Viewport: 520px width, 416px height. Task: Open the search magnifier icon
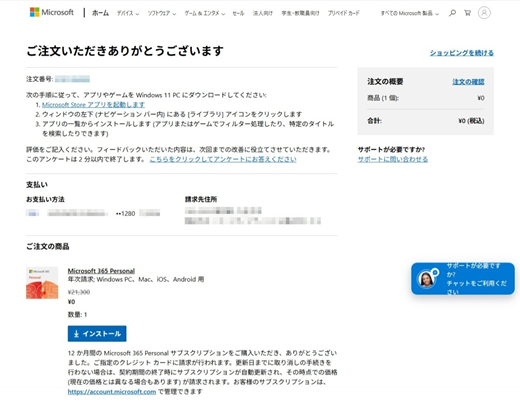pyautogui.click(x=452, y=13)
